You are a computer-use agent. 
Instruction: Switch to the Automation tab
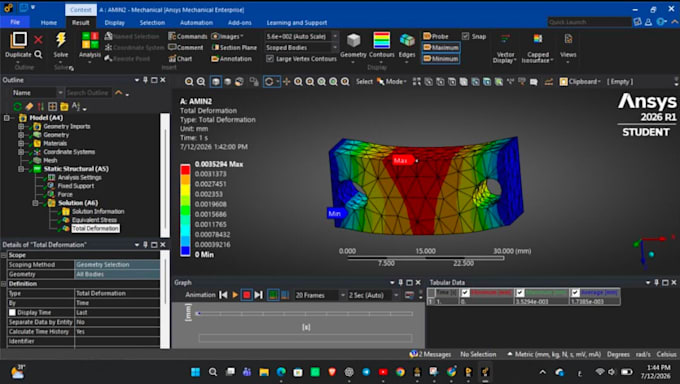coord(196,23)
